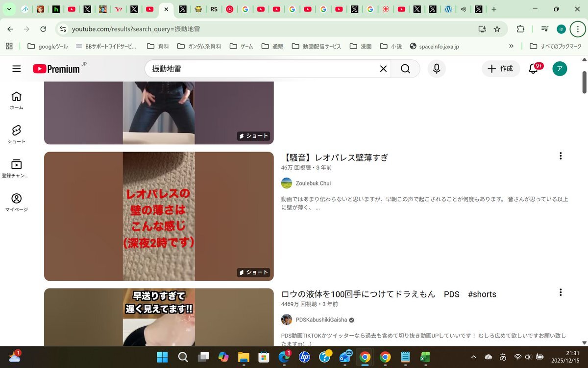Click the magnifier search button
The height and width of the screenshot is (368, 588).
[x=405, y=69]
